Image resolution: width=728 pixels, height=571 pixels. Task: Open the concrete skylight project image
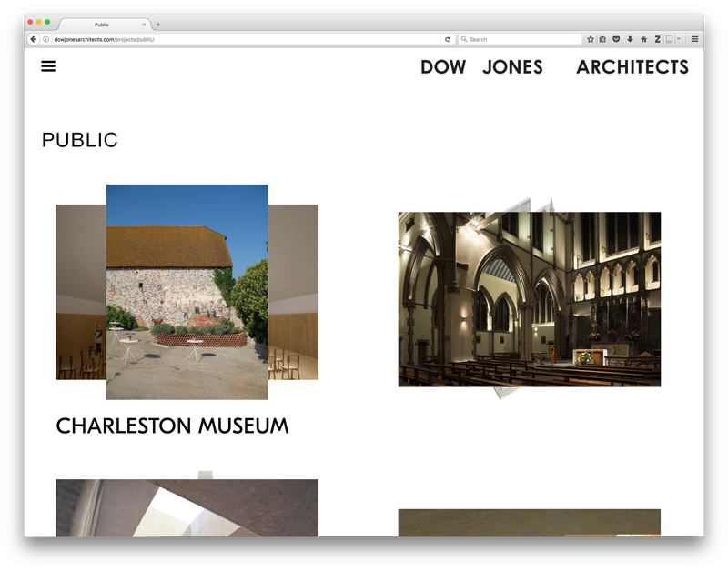pos(187,508)
